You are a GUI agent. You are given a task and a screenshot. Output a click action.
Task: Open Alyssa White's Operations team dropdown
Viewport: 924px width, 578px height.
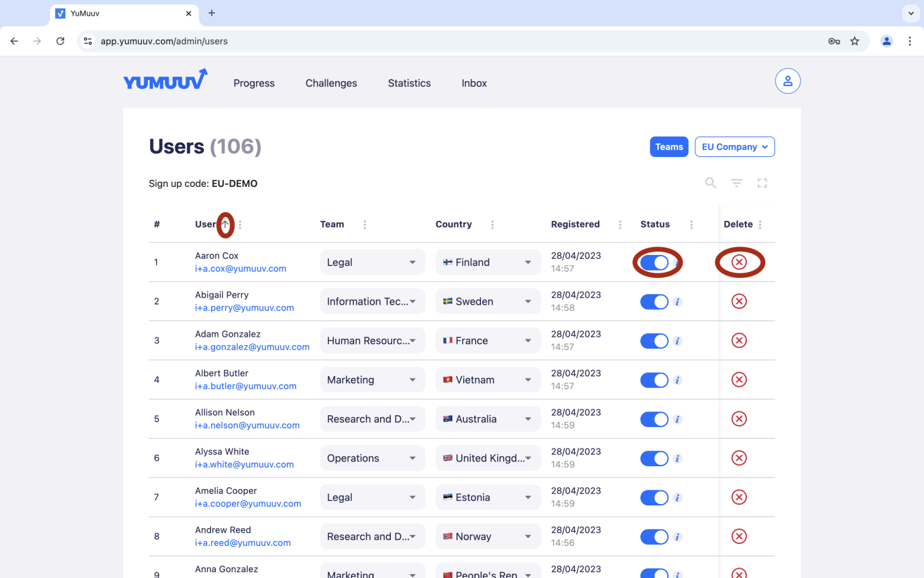tap(372, 458)
